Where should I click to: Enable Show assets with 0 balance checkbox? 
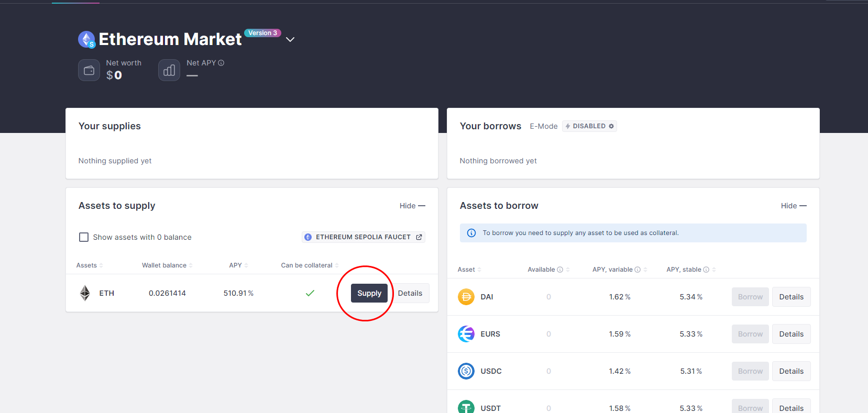click(84, 237)
